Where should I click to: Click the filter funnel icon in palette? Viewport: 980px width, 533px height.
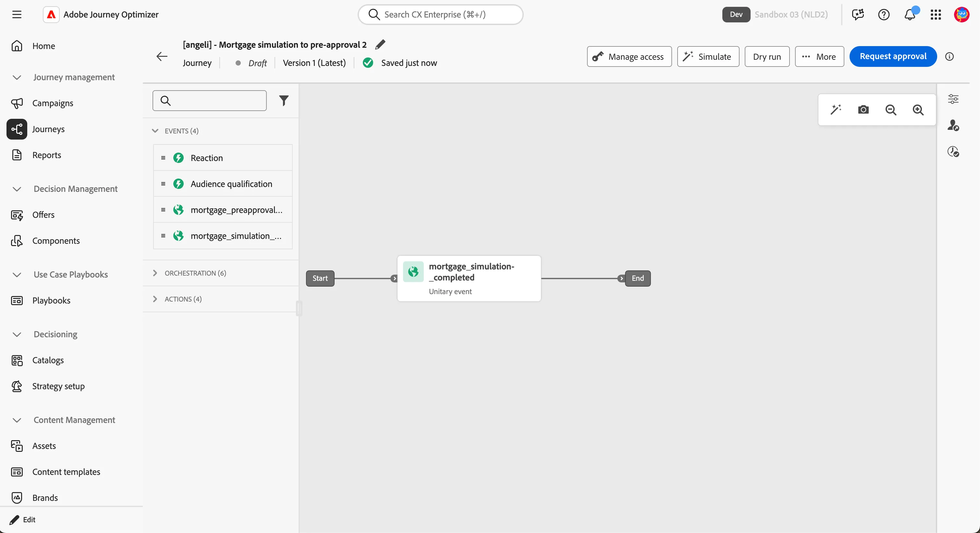(284, 100)
